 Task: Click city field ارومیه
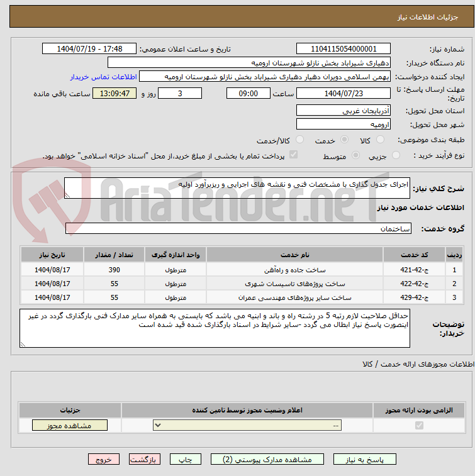(343, 124)
